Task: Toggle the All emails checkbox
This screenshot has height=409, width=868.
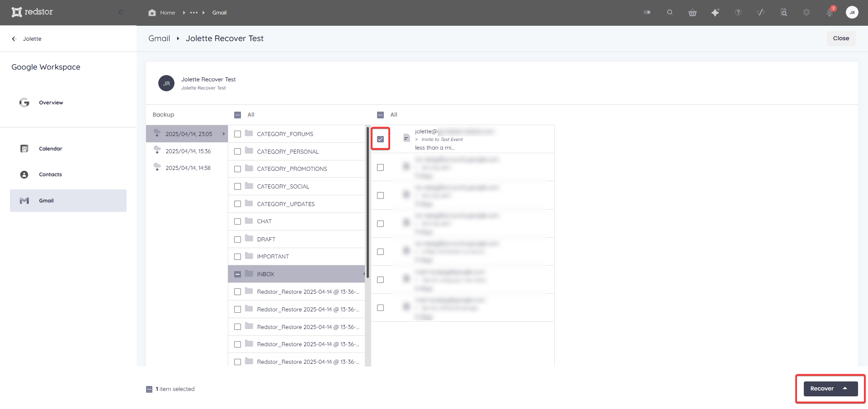Action: click(x=380, y=115)
